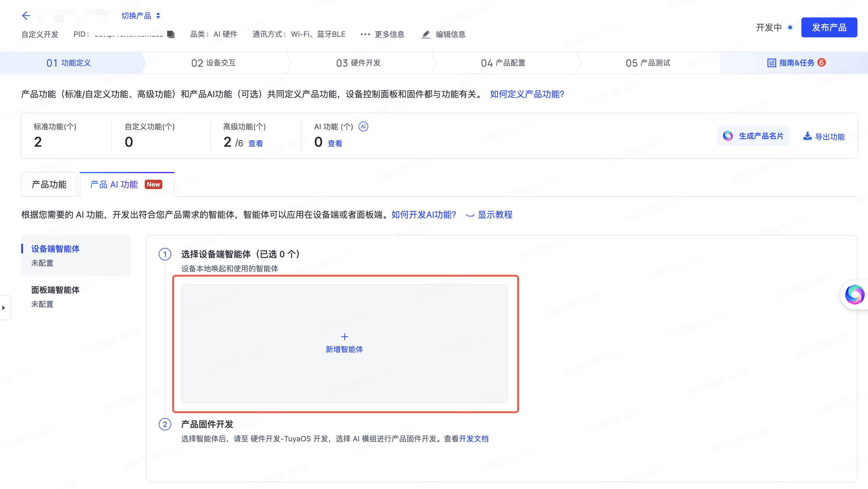
Task: Click 编辑信息 edit info
Action: tap(444, 34)
